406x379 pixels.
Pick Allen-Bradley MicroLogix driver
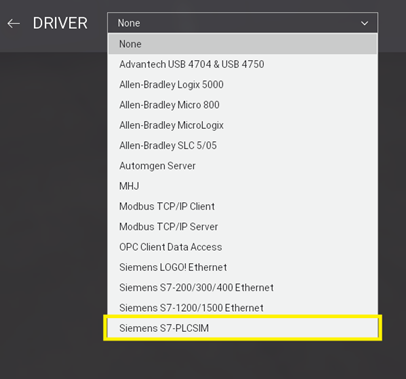point(243,125)
